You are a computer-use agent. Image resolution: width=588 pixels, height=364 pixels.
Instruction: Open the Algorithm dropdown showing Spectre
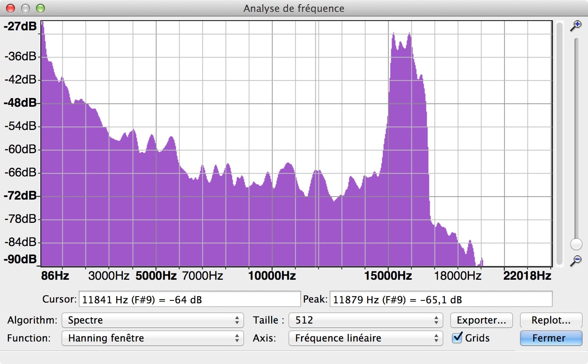pos(152,320)
